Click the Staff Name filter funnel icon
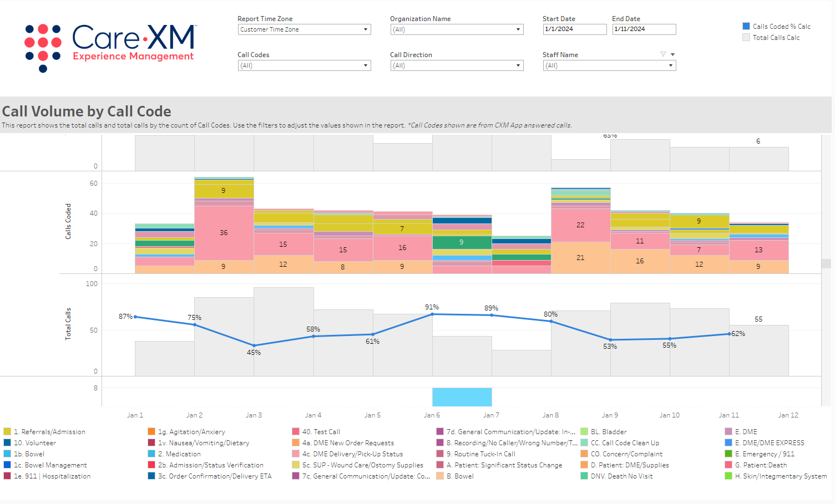Screen dimensions: 835x504 pos(663,54)
